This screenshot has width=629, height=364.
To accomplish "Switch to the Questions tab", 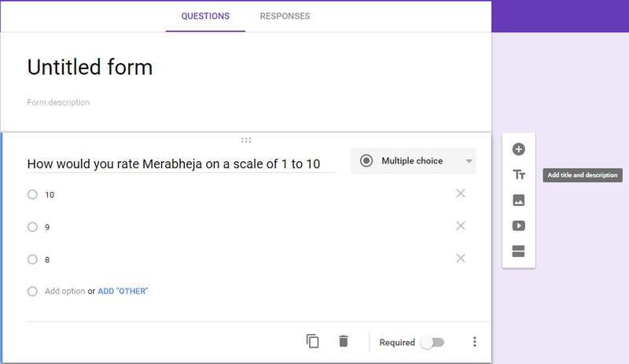I will coord(205,16).
